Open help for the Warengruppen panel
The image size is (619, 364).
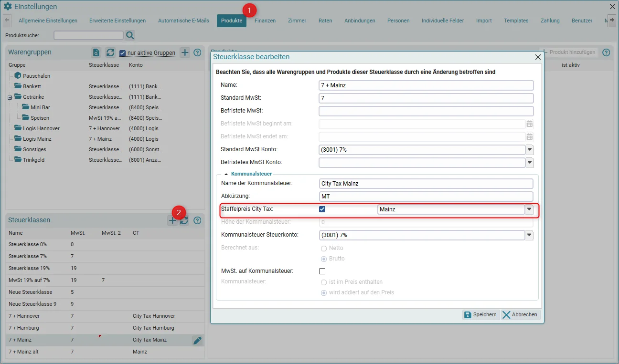197,52
